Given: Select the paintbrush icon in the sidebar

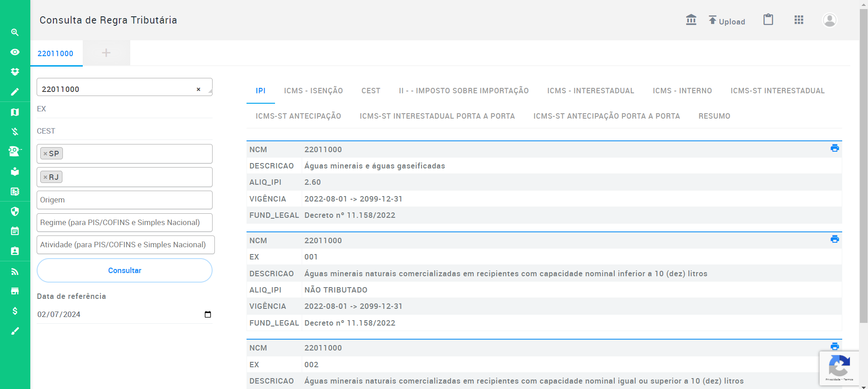Looking at the screenshot, I should coord(15,331).
